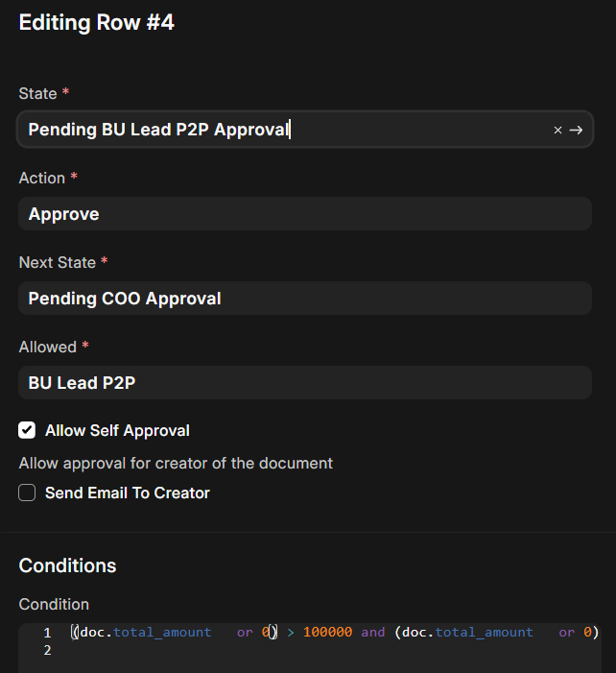Click the Condition label above code editor

[54, 604]
